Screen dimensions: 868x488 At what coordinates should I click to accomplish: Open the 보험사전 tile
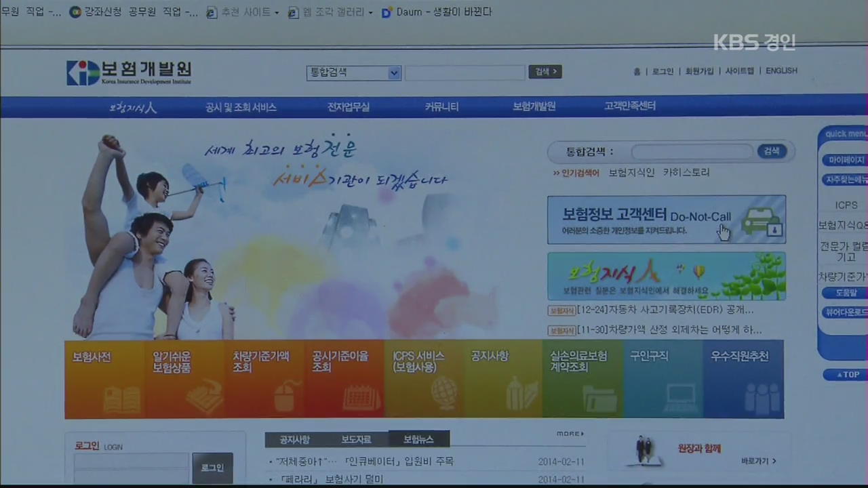[x=104, y=380]
